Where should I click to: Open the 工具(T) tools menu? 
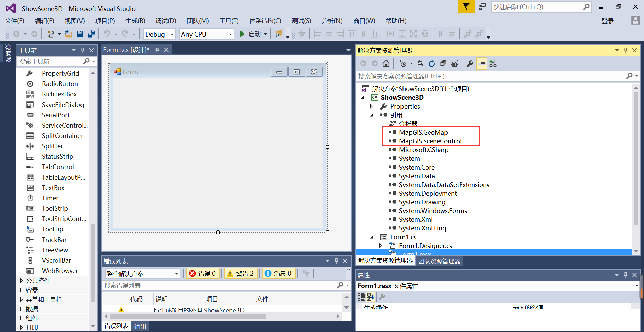[x=229, y=21]
